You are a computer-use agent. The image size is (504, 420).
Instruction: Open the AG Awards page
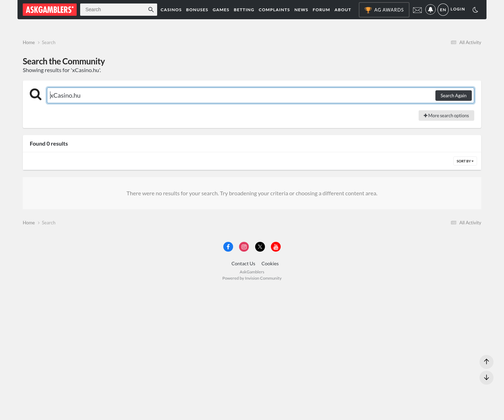[x=384, y=10]
